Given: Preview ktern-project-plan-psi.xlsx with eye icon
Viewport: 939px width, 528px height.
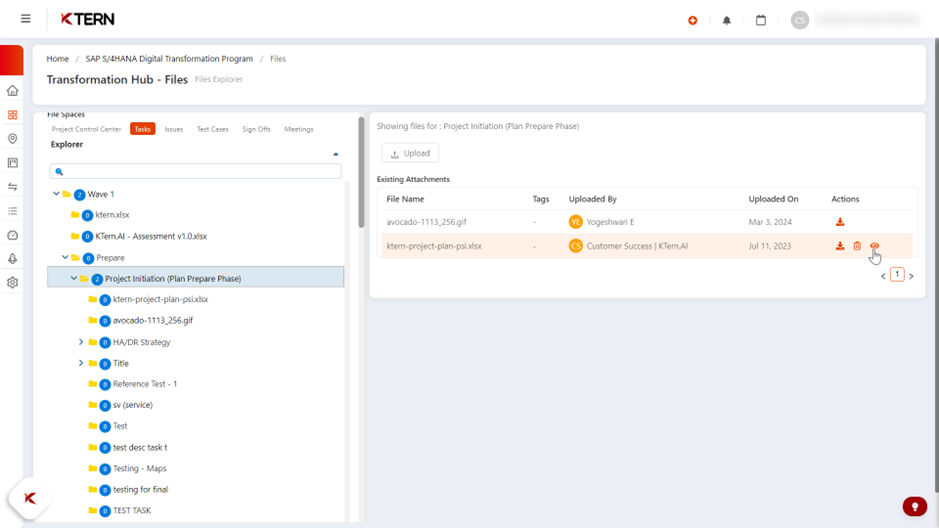Looking at the screenshot, I should tap(874, 246).
